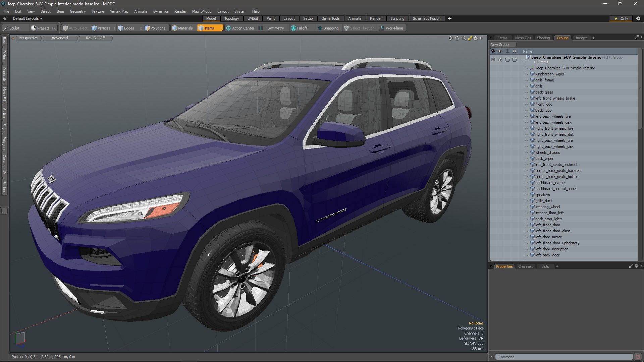Viewport: 644px width, 362px height.
Task: Add a tab to the Groups panel
Action: (x=593, y=38)
